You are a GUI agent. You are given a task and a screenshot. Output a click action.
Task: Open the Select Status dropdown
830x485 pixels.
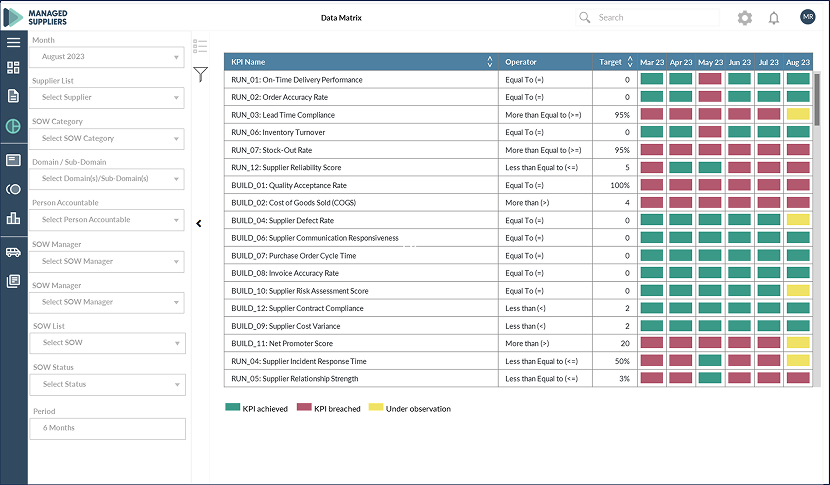[x=107, y=384]
